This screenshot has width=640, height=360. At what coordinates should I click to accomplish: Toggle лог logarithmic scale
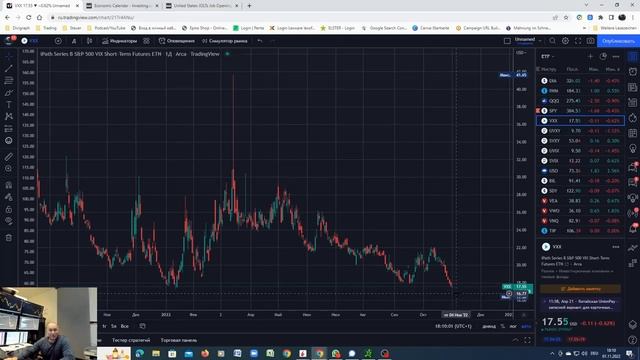[513, 326]
